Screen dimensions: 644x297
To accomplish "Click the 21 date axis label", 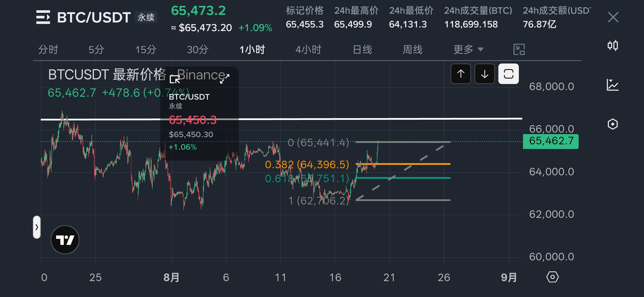I will 389,277.
